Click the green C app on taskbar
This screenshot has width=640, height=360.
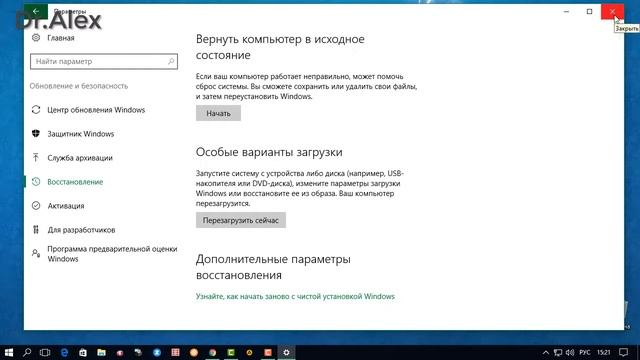pos(231,352)
